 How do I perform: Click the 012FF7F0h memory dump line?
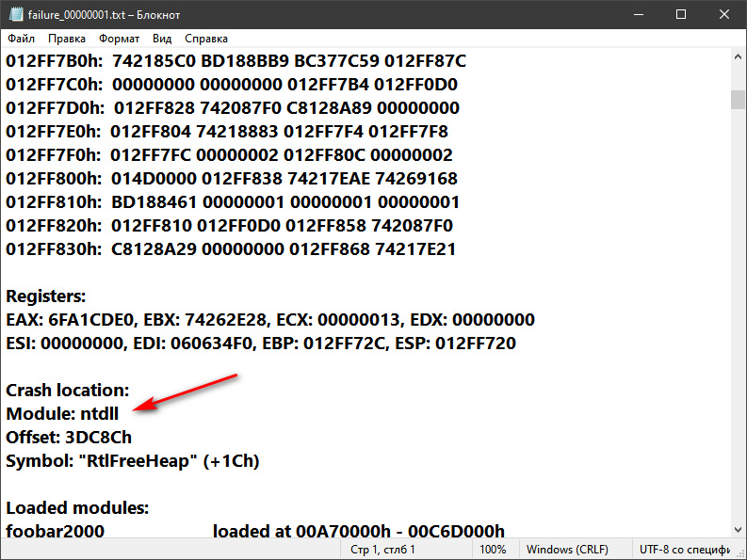click(x=229, y=154)
